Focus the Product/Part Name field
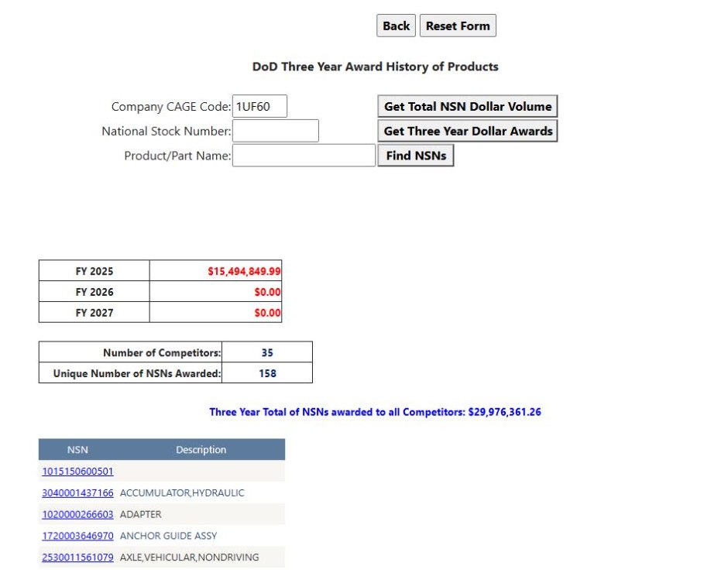728x573 pixels. tap(304, 155)
